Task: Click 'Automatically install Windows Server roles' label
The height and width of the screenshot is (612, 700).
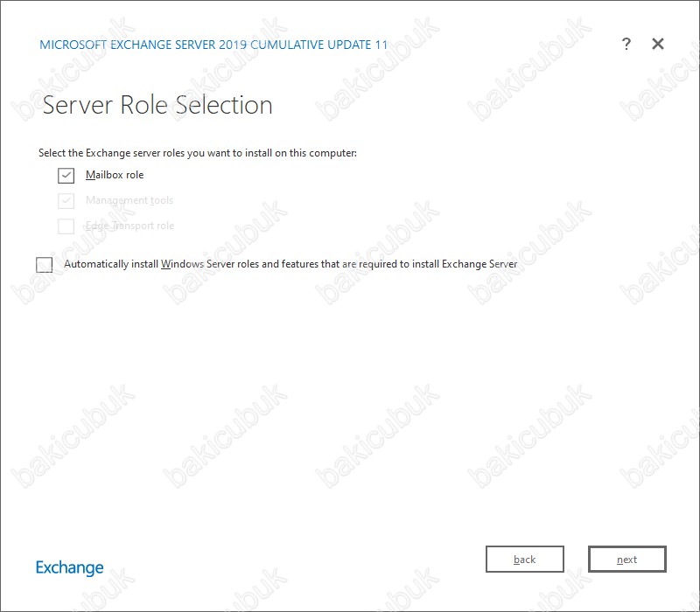Action: point(290,264)
